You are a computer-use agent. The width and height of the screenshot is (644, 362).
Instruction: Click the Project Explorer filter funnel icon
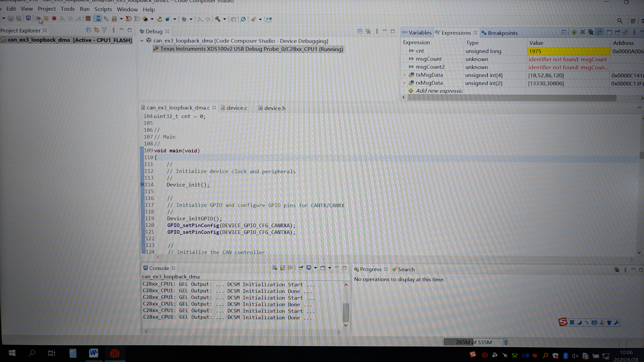tap(105, 30)
